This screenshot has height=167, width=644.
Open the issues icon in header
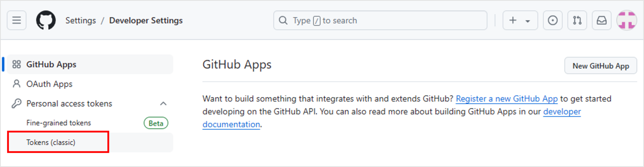552,20
